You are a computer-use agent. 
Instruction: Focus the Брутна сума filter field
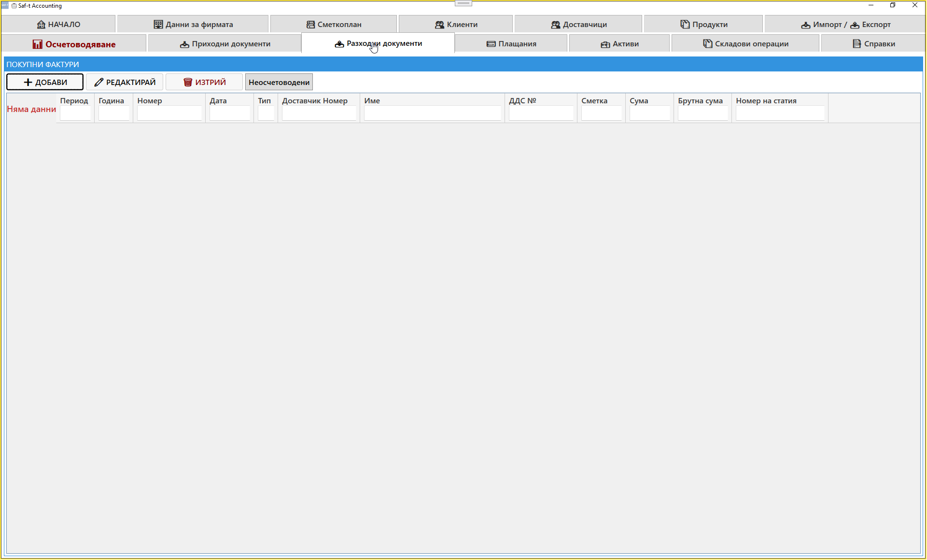[703, 113]
